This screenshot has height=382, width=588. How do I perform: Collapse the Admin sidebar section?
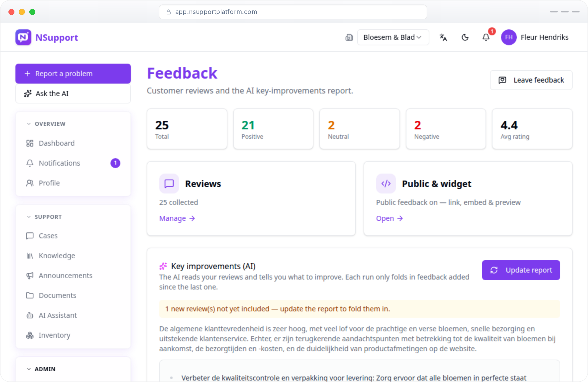pos(29,369)
